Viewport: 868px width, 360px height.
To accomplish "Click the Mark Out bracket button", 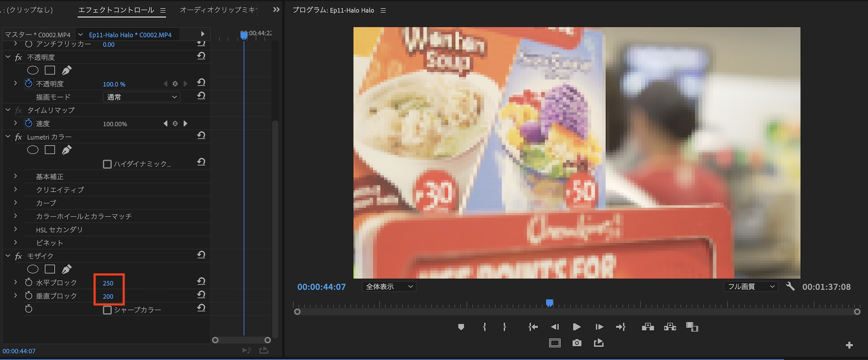I will pos(504,327).
